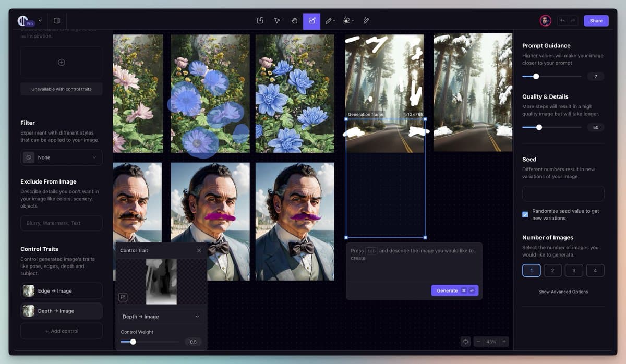The height and width of the screenshot is (364, 626).
Task: Click the center canvas target icon
Action: 465,342
